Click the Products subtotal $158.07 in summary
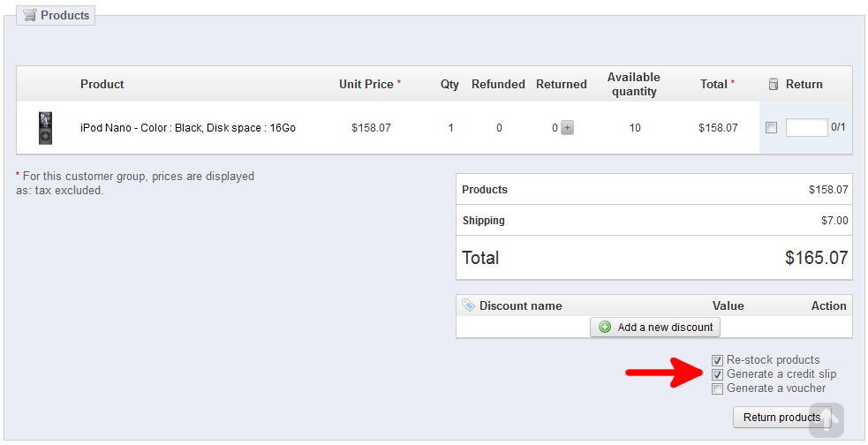Image resolution: width=868 pixels, height=445 pixels. (828, 189)
